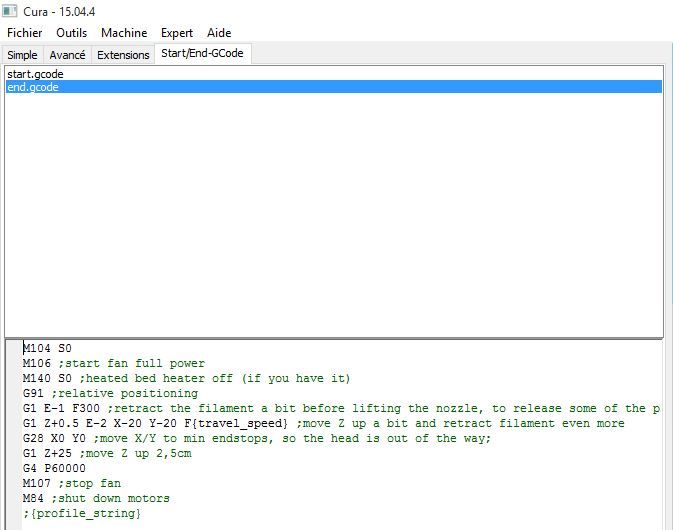Screen dimensions: 673x530
Task: Click the G1 Z+25 move Z up line
Action: [107, 454]
